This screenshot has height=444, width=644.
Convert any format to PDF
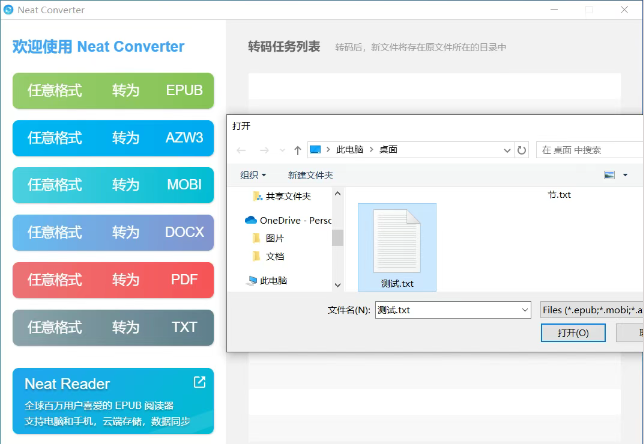113,280
